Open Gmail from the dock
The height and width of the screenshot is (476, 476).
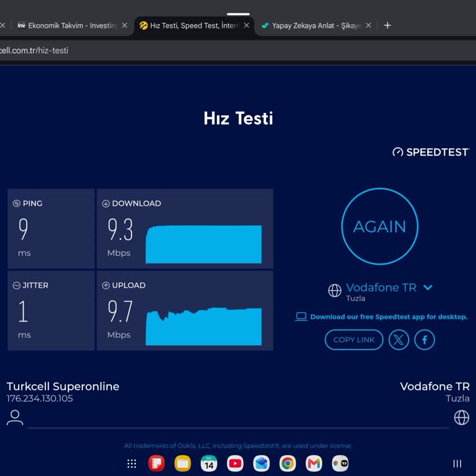tap(314, 464)
